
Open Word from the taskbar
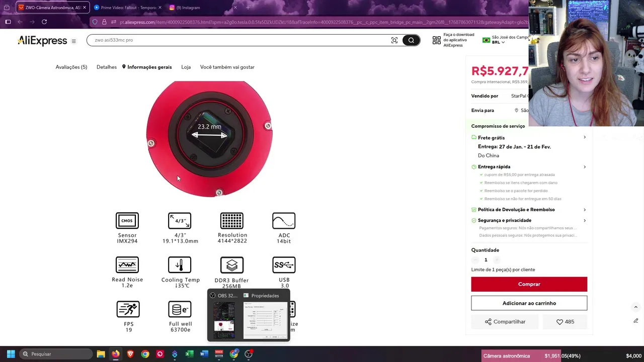point(204,354)
